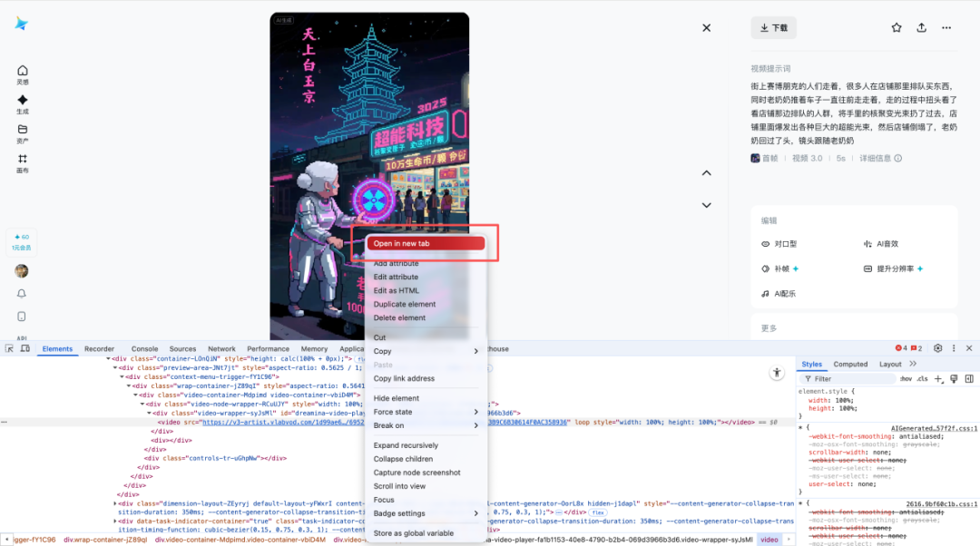The image size is (980, 546).
Task: Click the paintbrush rendering icon in Styles
Action: pos(954,378)
